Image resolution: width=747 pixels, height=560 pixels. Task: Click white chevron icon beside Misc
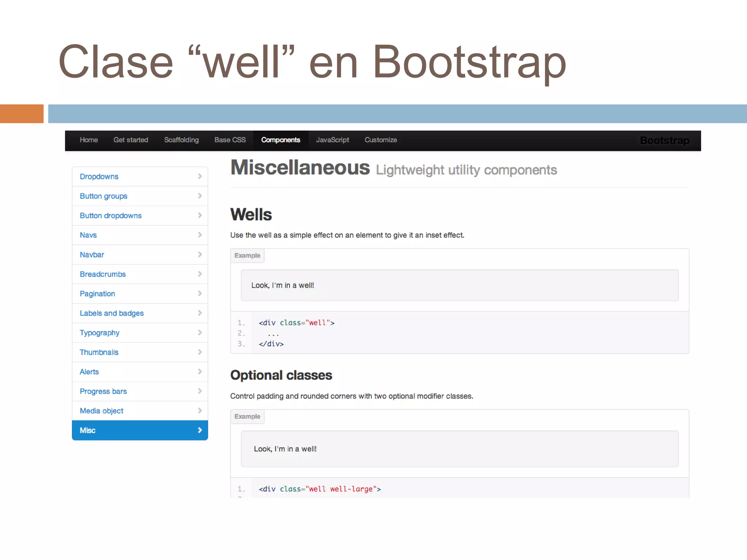200,430
